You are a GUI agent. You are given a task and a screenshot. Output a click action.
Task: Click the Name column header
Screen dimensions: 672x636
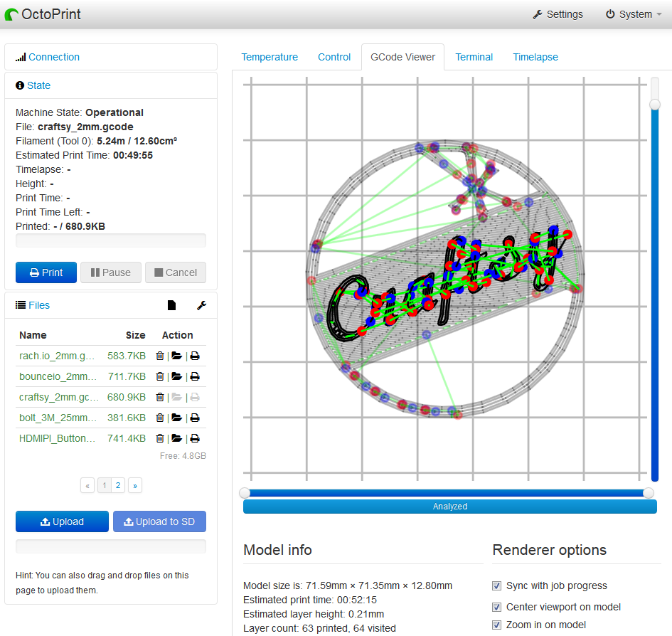pyautogui.click(x=33, y=335)
